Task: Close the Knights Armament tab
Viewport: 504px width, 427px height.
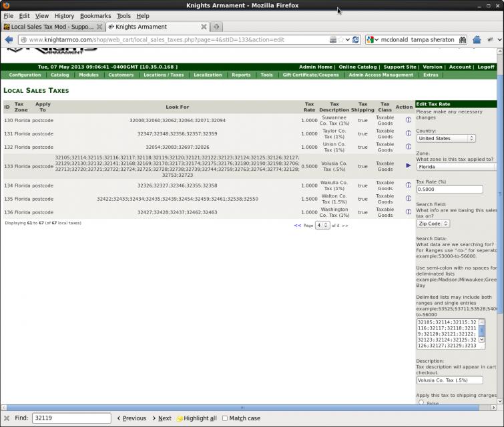Action: tap(204, 27)
